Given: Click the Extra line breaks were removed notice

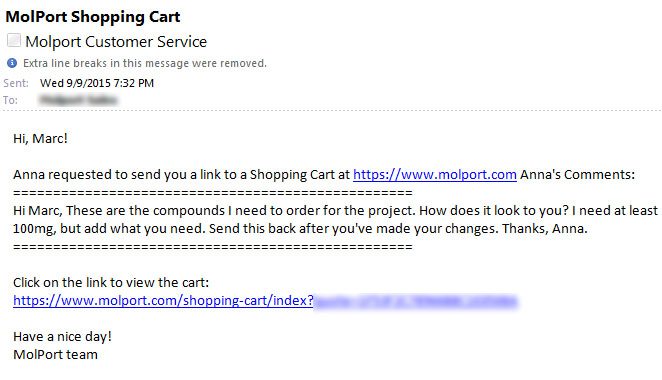Looking at the screenshot, I should click(145, 63).
